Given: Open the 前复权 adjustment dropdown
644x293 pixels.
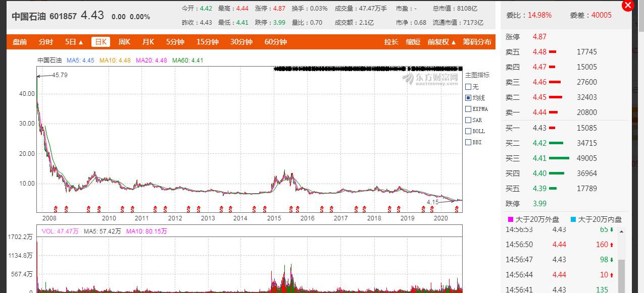Looking at the screenshot, I should [x=441, y=42].
